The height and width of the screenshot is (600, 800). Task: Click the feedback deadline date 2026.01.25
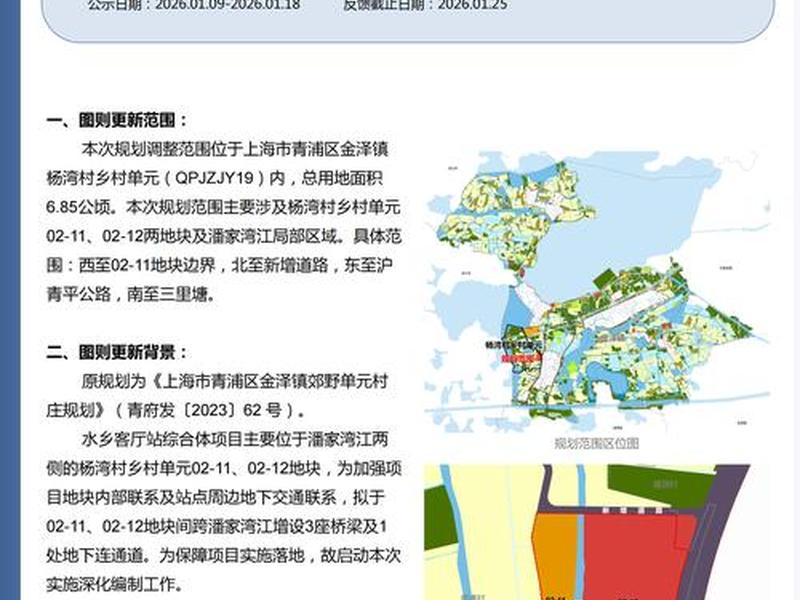click(x=472, y=5)
